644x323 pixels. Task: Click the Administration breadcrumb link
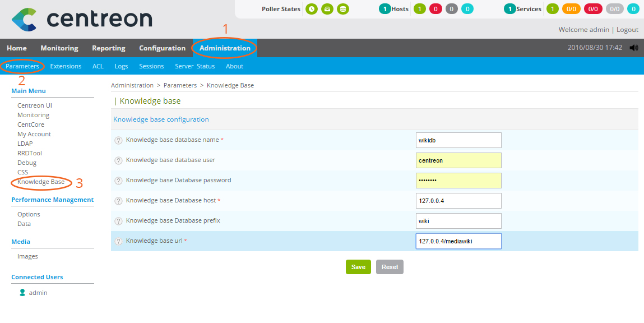click(132, 85)
